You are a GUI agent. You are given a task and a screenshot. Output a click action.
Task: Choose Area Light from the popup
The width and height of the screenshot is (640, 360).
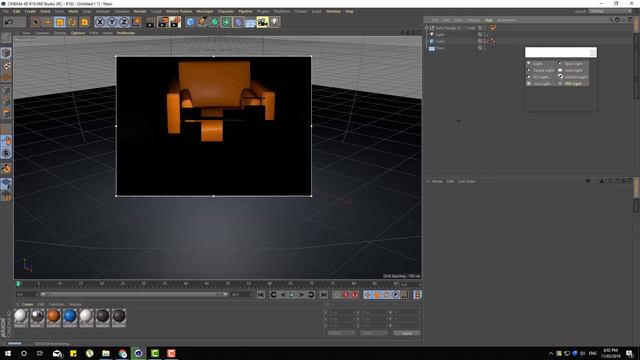click(573, 70)
